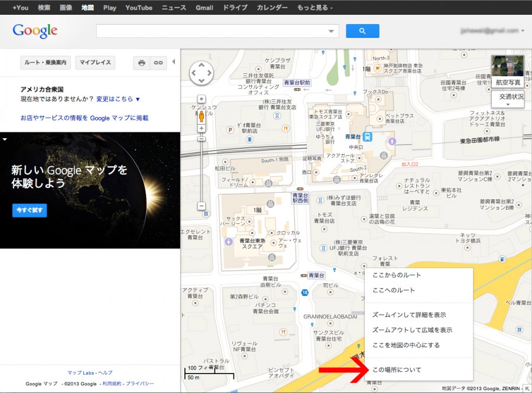Click the マイプレイス button
Viewport: 532px width, 393px height.
click(95, 63)
